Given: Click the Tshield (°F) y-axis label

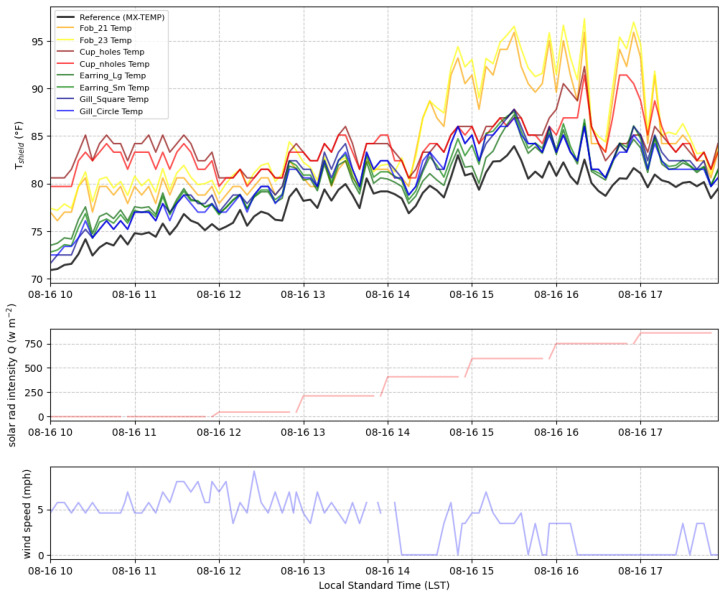Looking at the screenshot, I should pyautogui.click(x=18, y=145).
